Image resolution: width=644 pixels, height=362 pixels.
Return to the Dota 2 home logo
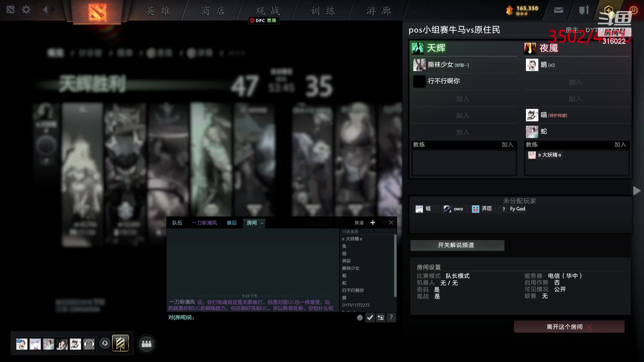pos(97,12)
